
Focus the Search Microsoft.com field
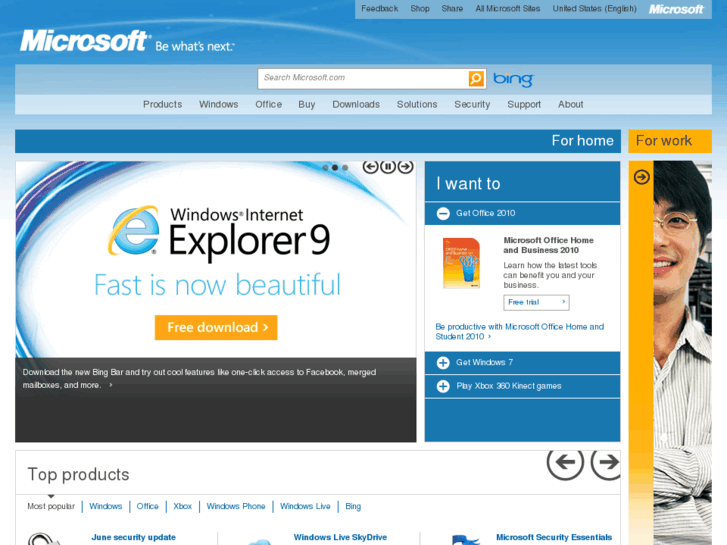point(363,78)
